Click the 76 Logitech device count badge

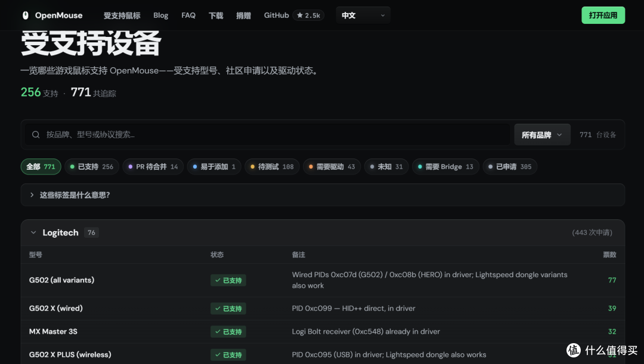(91, 233)
